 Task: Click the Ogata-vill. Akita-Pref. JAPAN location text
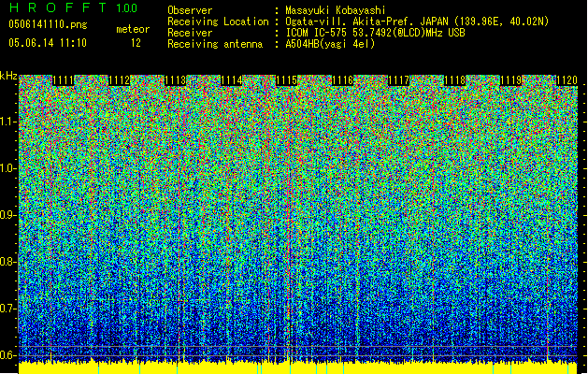click(417, 22)
